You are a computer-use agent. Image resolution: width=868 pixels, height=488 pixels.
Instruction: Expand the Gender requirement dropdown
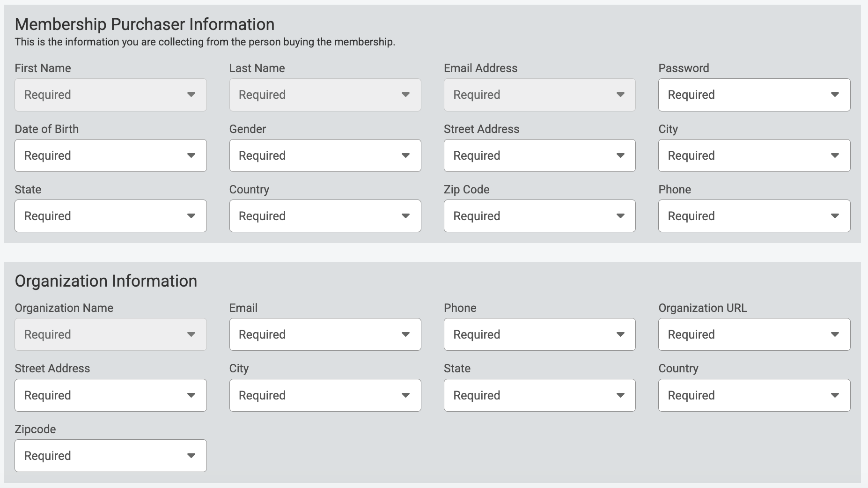tap(325, 155)
